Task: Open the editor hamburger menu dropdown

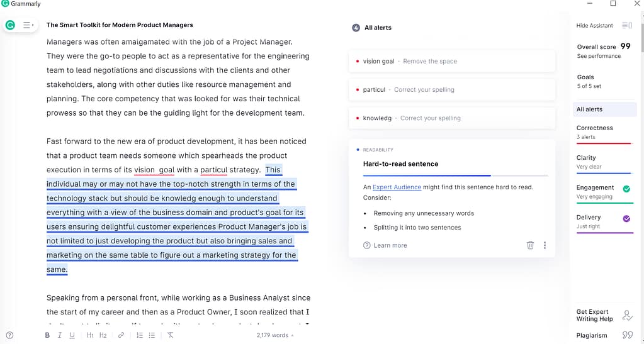Action: (28, 25)
